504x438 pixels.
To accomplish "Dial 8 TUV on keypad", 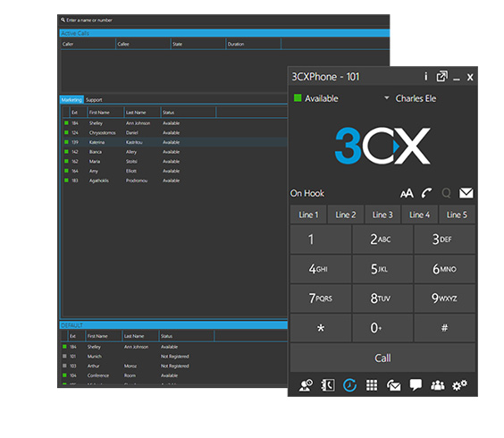I will click(382, 299).
